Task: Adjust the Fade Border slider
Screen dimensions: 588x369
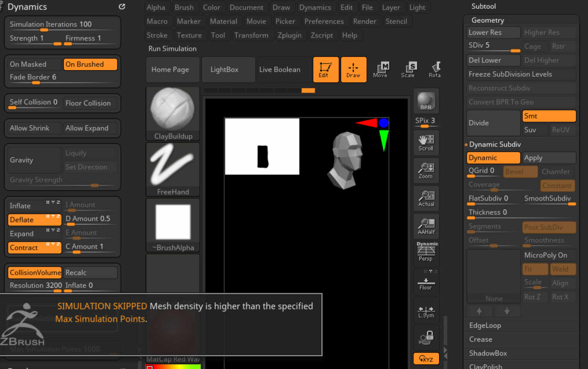Action: [62, 78]
